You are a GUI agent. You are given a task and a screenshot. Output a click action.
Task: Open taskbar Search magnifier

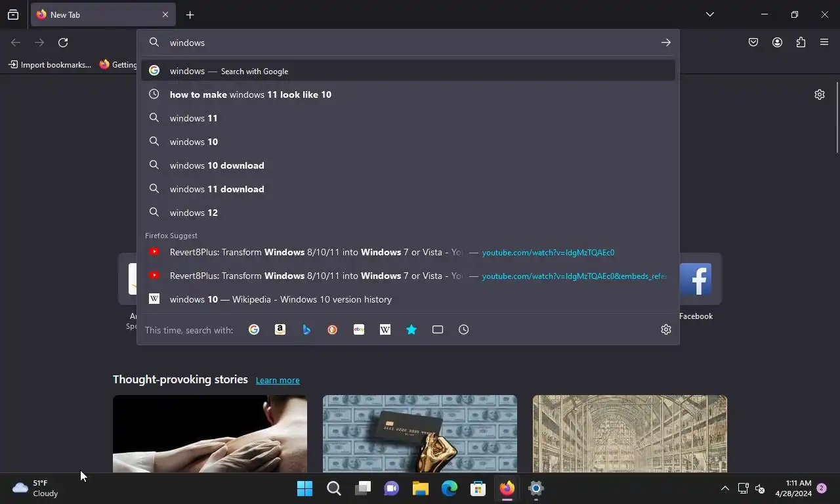pos(334,488)
